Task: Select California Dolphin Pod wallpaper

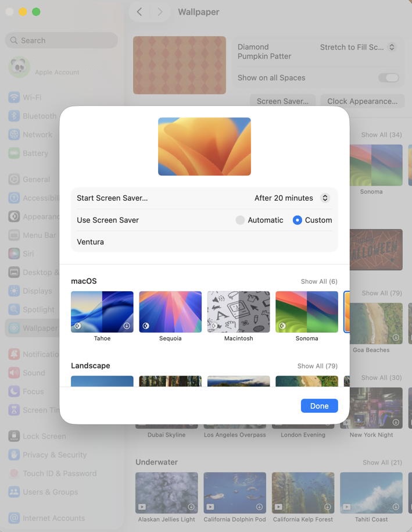Action: coord(235,492)
